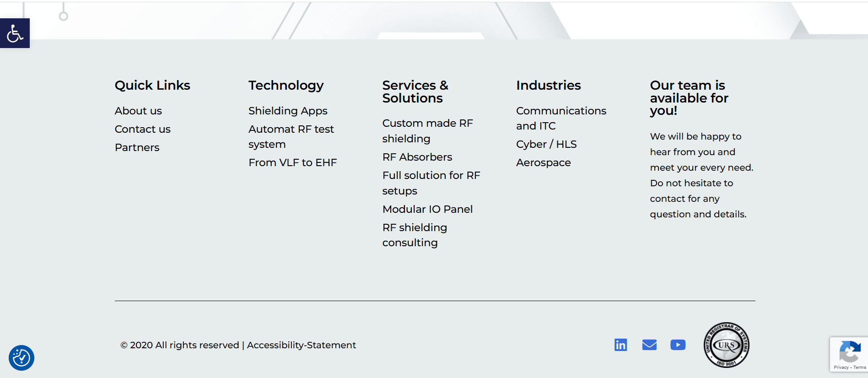The height and width of the screenshot is (378, 868).
Task: Open the Partners link
Action: pyautogui.click(x=137, y=147)
